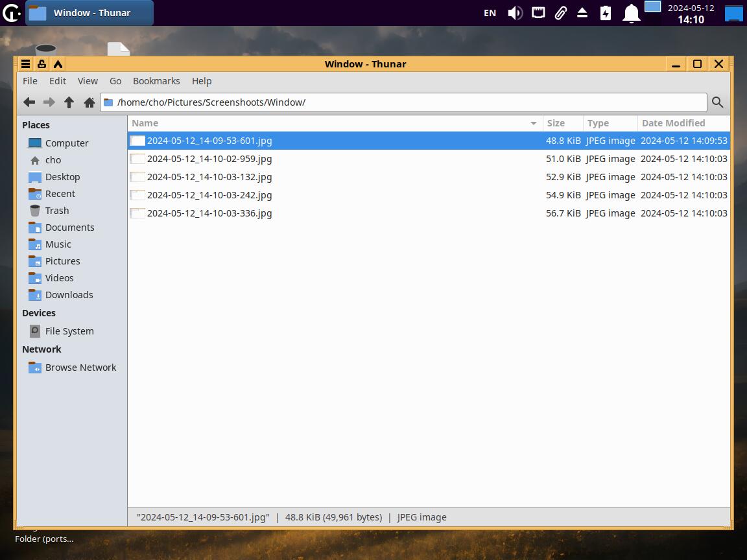
Task: Sort files by Size column header
Action: click(x=563, y=123)
